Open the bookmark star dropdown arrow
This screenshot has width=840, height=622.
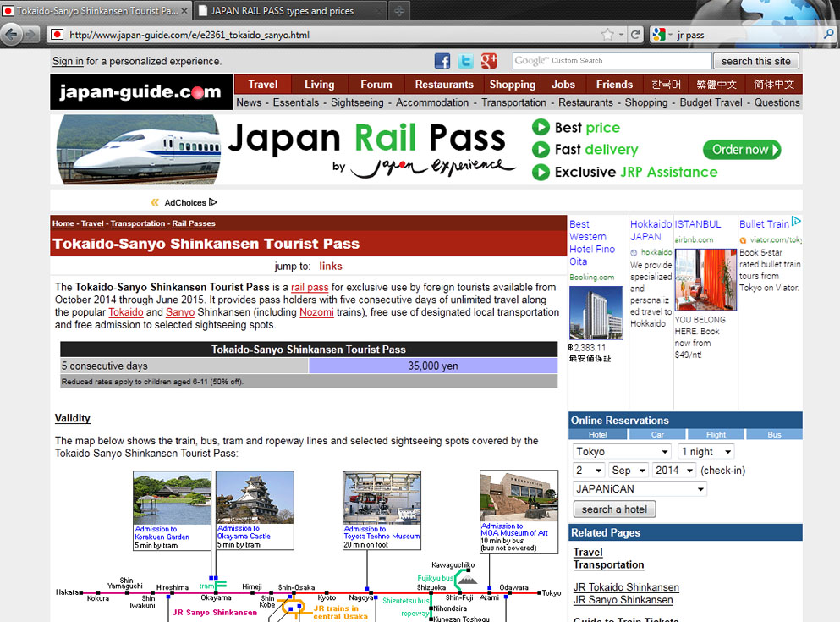coord(621,35)
